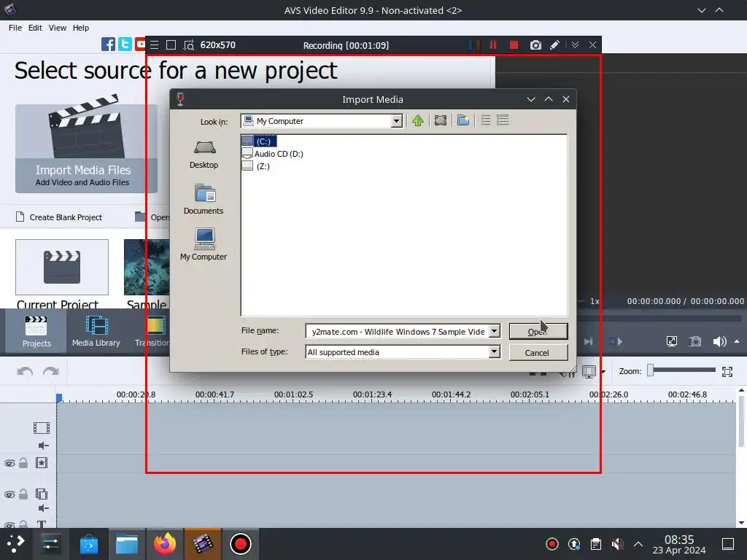Image resolution: width=747 pixels, height=560 pixels.
Task: Open the Current Project thumbnail
Action: (62, 267)
